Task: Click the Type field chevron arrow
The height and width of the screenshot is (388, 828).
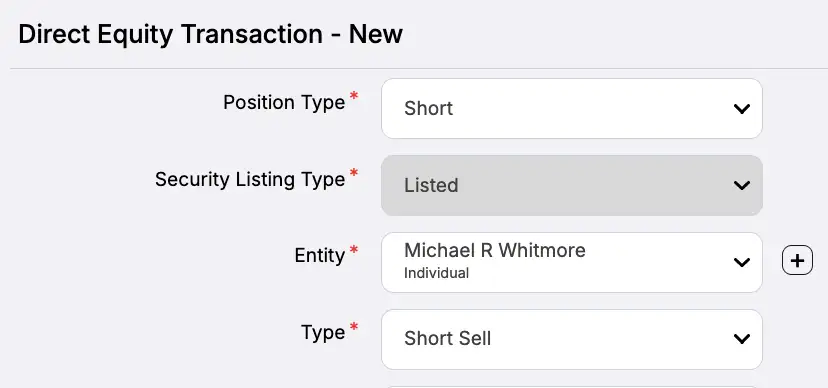Action: click(742, 339)
